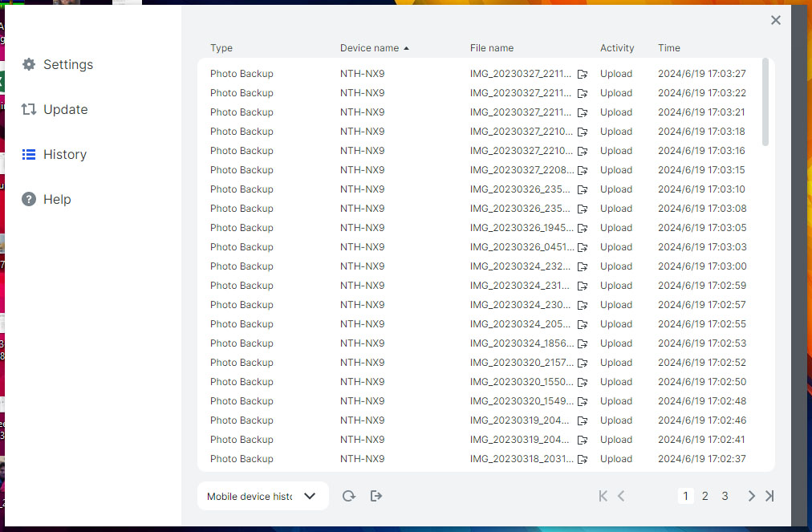Click the vertical scrollbar of history list
This screenshot has height=532, width=812.
click(x=765, y=102)
